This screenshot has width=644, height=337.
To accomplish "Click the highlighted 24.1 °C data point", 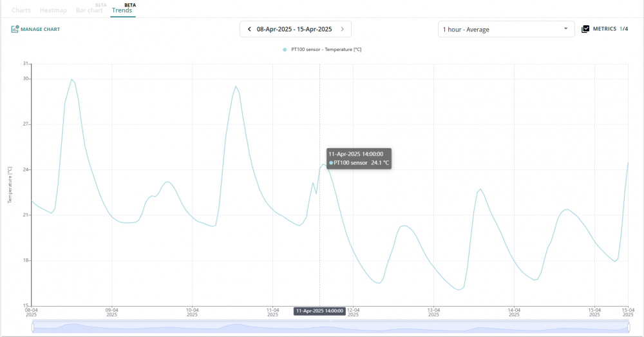I will [x=323, y=164].
